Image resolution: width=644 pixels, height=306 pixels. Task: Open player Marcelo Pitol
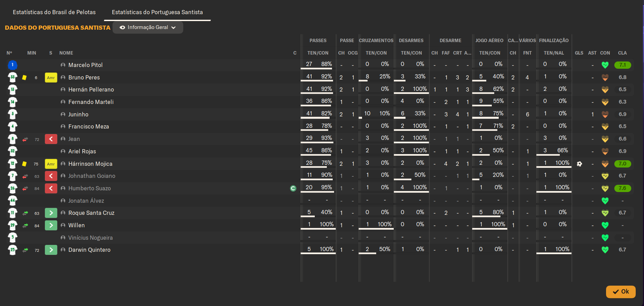click(85, 65)
